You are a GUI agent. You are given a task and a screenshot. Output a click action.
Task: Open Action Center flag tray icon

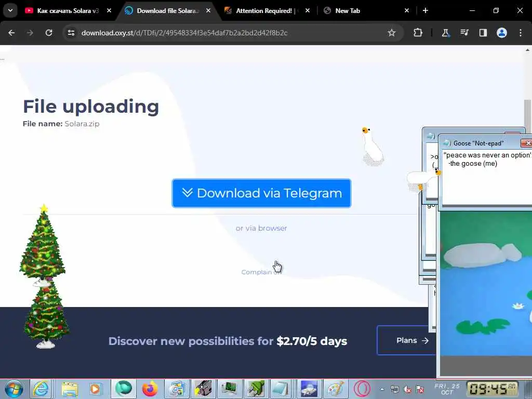pyautogui.click(x=420, y=390)
